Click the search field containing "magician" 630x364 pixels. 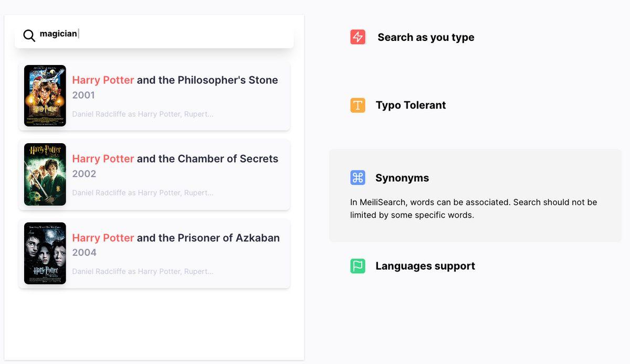(x=157, y=34)
